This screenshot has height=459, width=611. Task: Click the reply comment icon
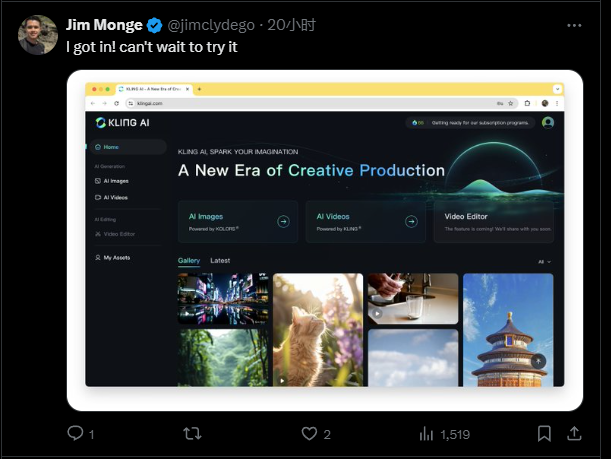pos(75,433)
